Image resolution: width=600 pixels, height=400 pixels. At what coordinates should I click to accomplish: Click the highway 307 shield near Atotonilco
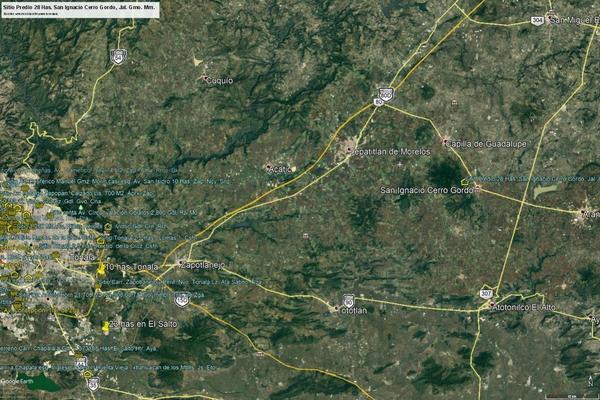[485, 293]
